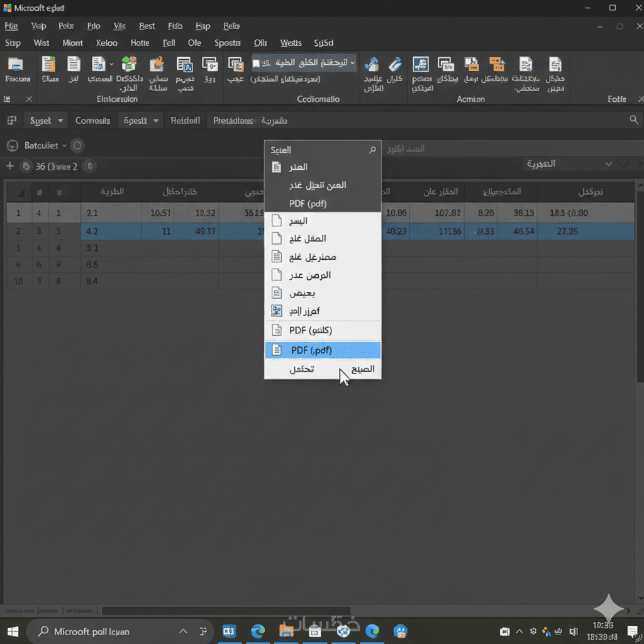The width and height of the screenshot is (644, 644).
Task: Click the search magnifier in toolbar row
Action: coord(634,120)
